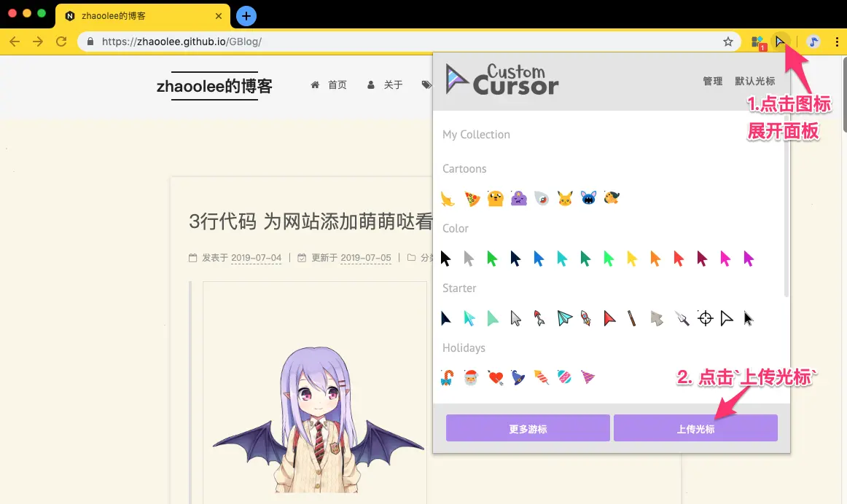This screenshot has height=504, width=847.
Task: Pick the last Cartoons cursor with dark hair
Action: point(612,198)
